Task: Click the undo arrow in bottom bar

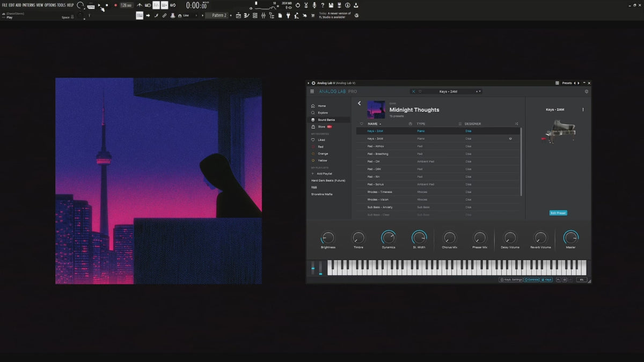Action: point(559,280)
